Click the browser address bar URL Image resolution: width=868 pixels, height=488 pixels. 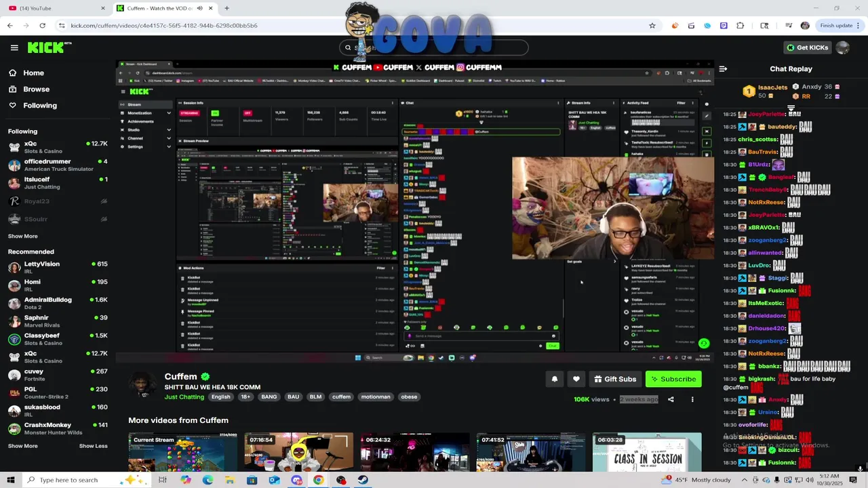pos(164,26)
